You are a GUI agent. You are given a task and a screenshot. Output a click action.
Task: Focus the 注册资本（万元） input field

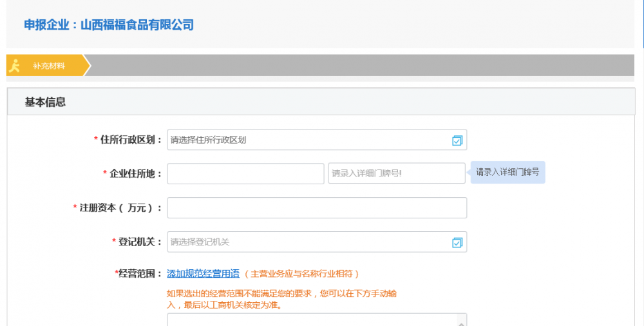click(x=317, y=208)
